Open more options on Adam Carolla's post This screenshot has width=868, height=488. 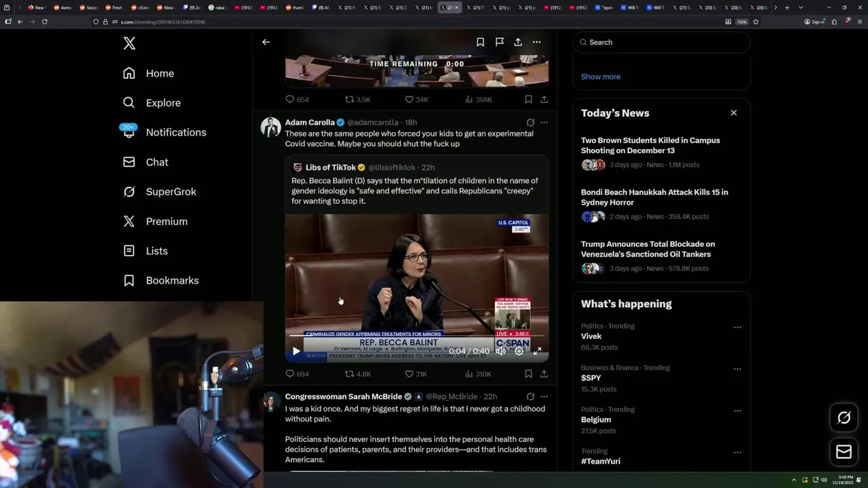(x=544, y=123)
